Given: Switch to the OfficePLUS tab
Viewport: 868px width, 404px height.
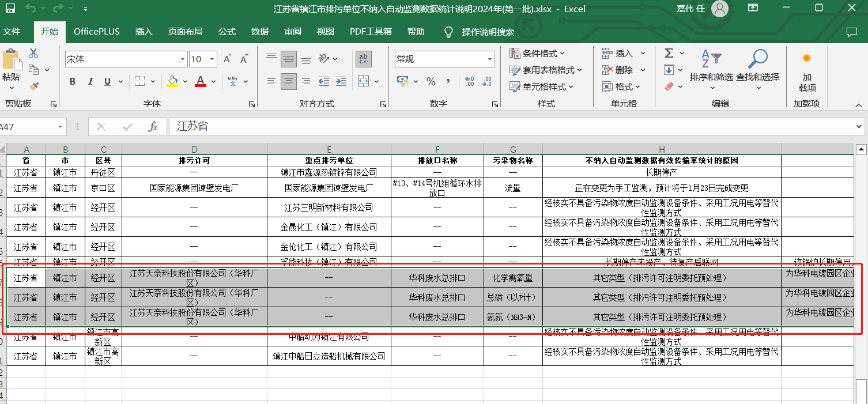Looking at the screenshot, I should 96,32.
